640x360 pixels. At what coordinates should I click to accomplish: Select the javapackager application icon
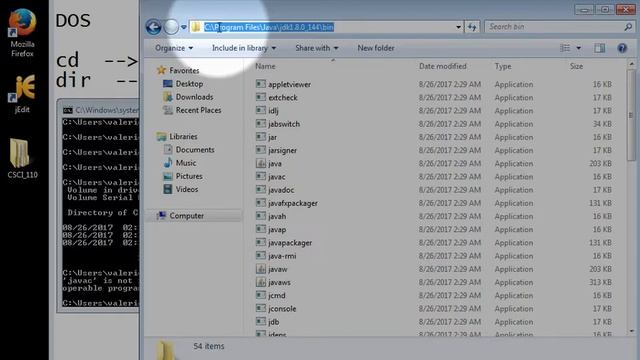(260, 242)
